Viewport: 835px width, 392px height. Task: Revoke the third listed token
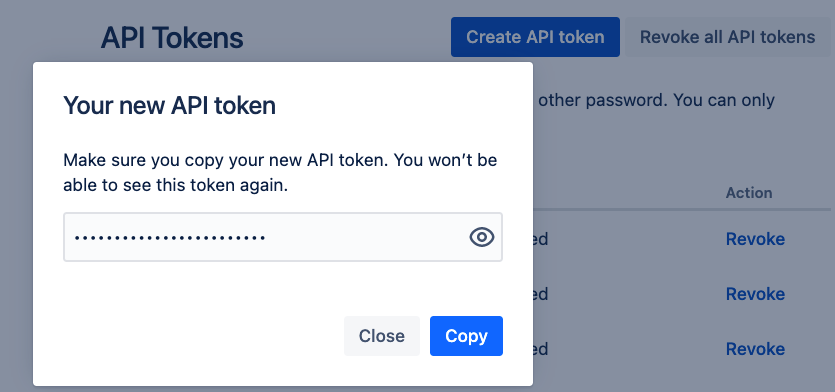[755, 349]
